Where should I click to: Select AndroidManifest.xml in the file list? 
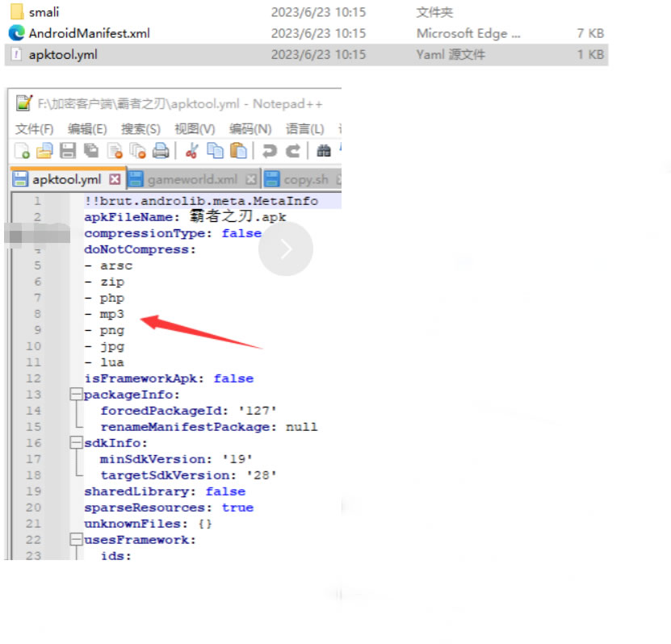click(x=89, y=33)
